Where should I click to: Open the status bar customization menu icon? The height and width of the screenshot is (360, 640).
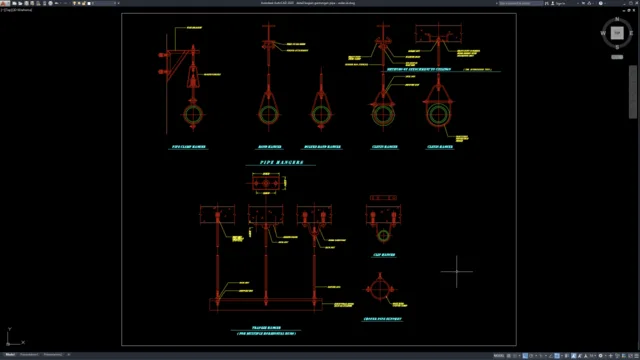[636, 356]
